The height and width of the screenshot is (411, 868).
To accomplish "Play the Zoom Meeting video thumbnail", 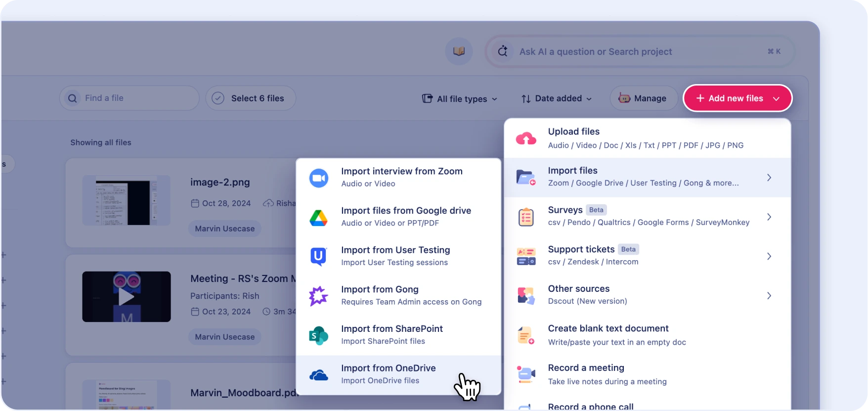I will 127,297.
